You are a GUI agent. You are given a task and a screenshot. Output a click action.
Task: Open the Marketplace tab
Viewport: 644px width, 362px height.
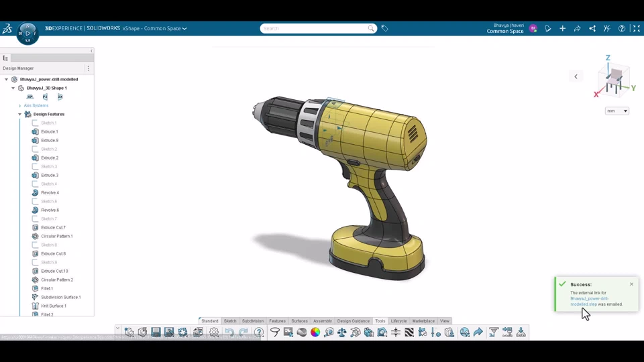pos(423,321)
